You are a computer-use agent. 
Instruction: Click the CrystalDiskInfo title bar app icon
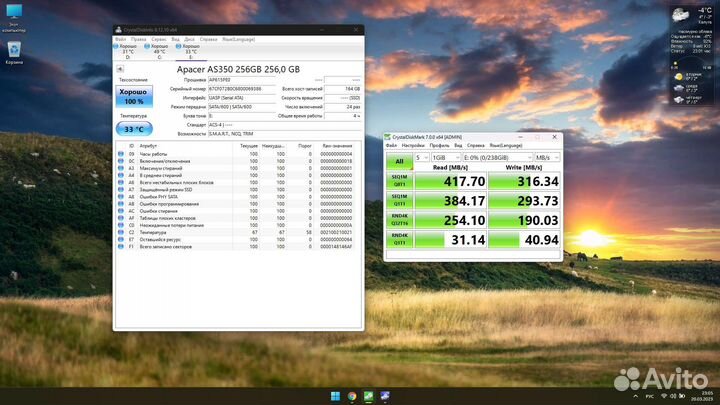tap(118, 30)
